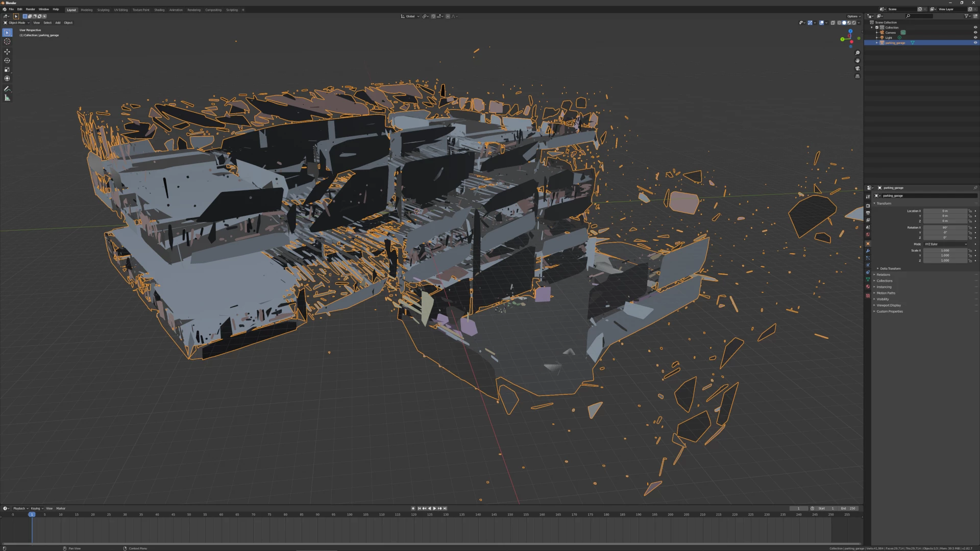Hide the Camera object in the outliner

click(975, 33)
